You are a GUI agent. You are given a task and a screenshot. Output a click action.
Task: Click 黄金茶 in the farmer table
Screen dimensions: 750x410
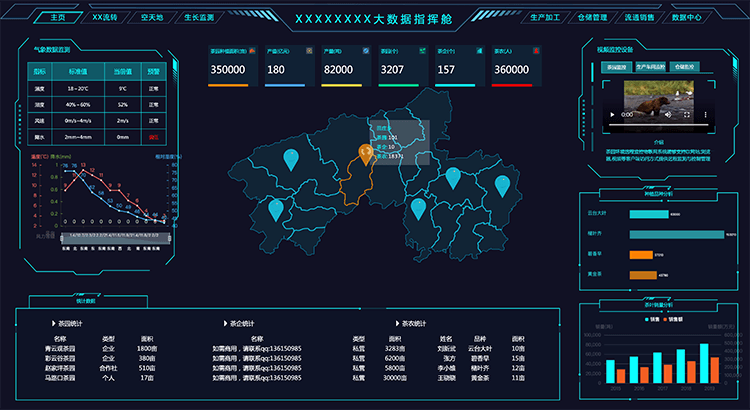click(x=480, y=378)
